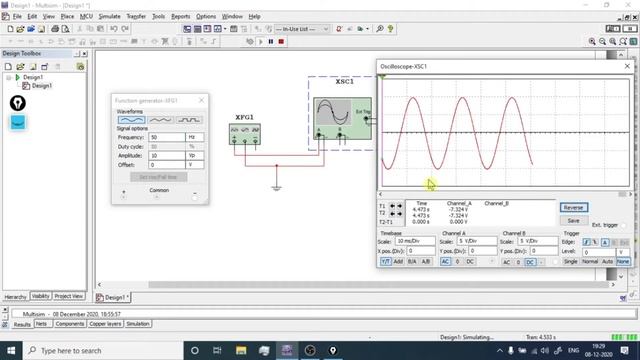Set Channel A coupling to AC

tap(445, 262)
